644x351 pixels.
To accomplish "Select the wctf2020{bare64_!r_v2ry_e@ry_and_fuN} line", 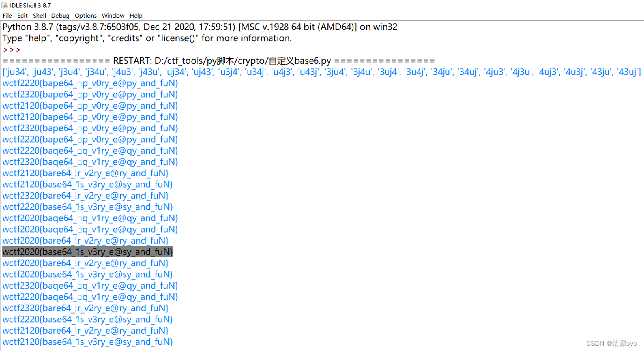I will (x=85, y=263).
